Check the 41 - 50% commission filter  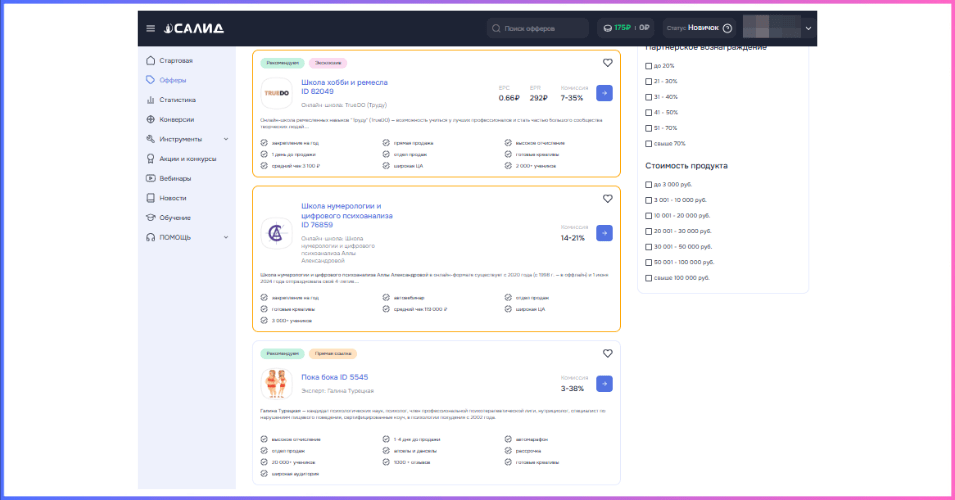point(648,113)
